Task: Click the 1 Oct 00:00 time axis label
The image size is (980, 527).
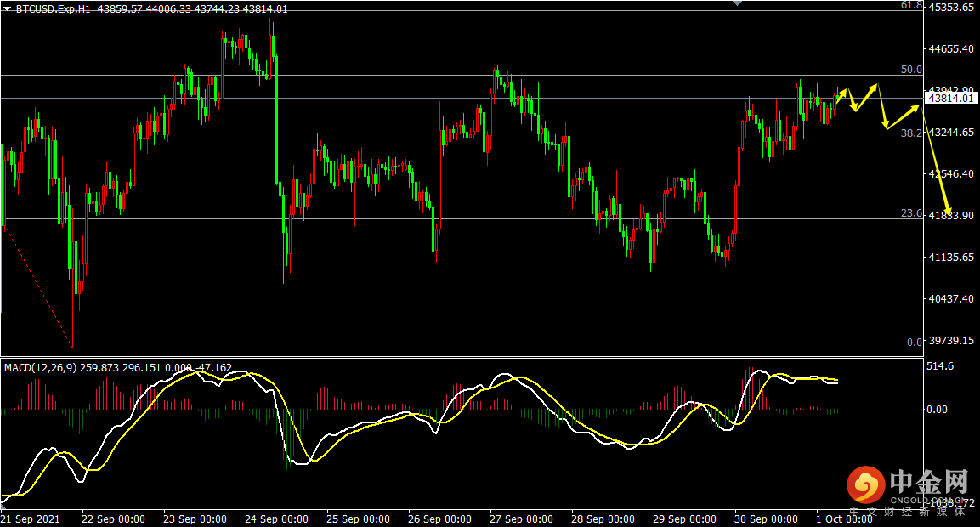Action: point(844,518)
